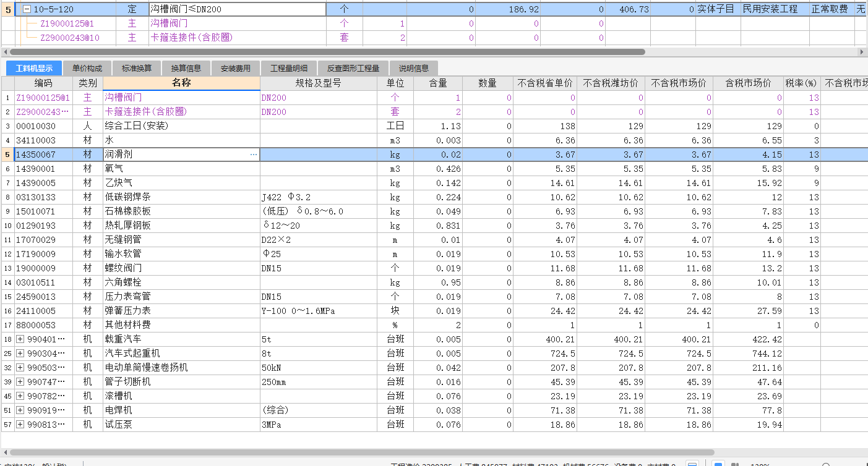The image size is (868, 466).
Task: Select the J422 Φ3.2 specification cell
Action: point(319,197)
